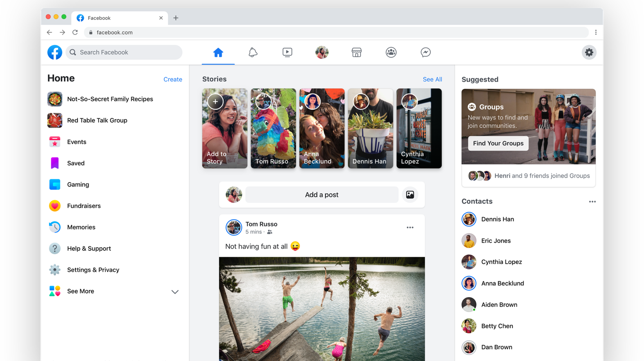Screen dimensions: 644x361
Task: Click the Find Your Groups button
Action: pos(498,143)
